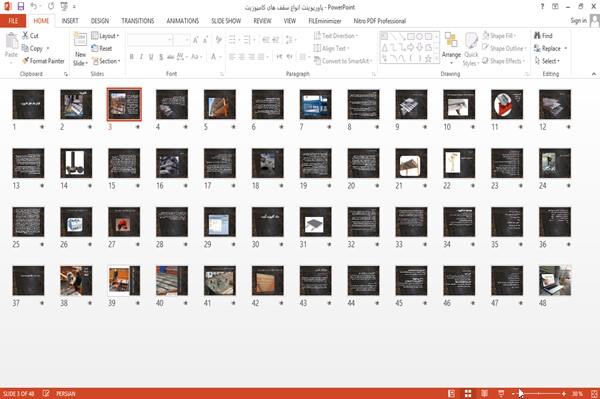
Task: Expand the Select dropdown in Editing
Action: (548, 61)
